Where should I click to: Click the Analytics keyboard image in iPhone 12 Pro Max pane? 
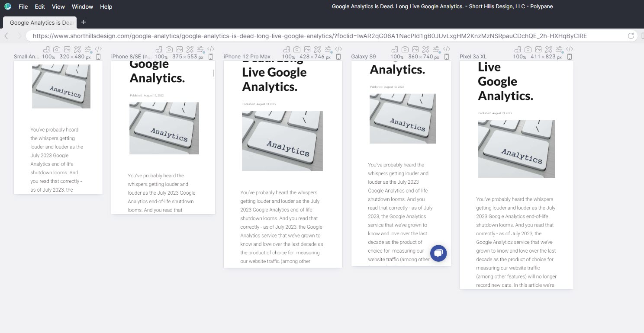282,141
